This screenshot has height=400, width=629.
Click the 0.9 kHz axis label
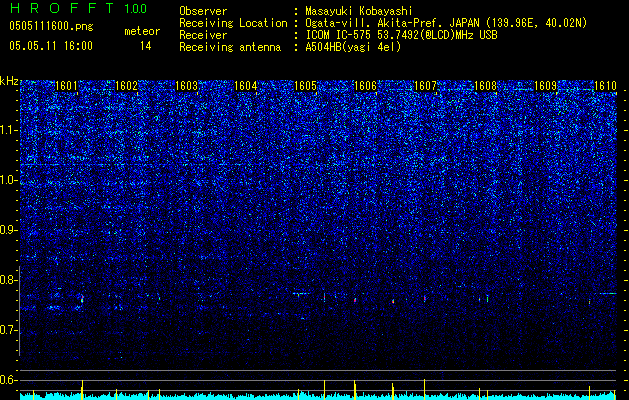(9, 230)
